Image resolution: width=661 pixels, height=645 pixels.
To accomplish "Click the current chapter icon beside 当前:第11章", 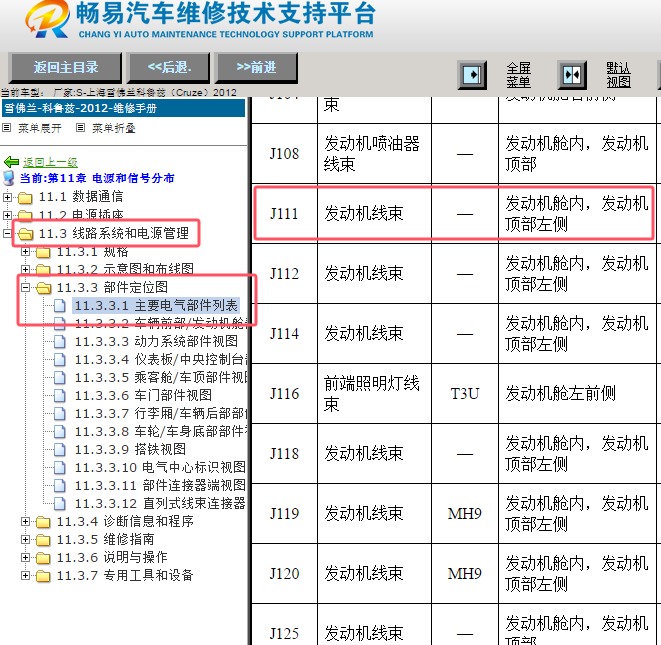I will (8, 178).
